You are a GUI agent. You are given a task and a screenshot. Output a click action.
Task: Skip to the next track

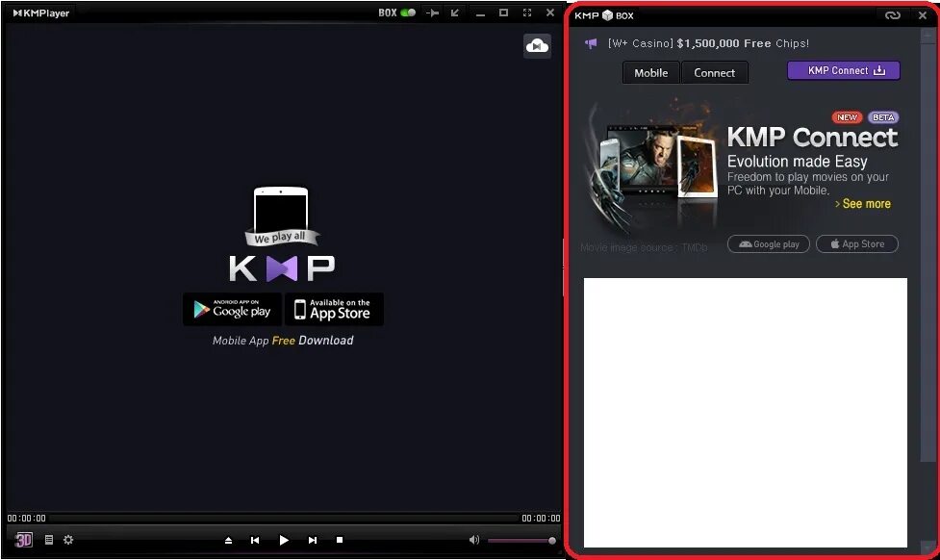point(313,540)
